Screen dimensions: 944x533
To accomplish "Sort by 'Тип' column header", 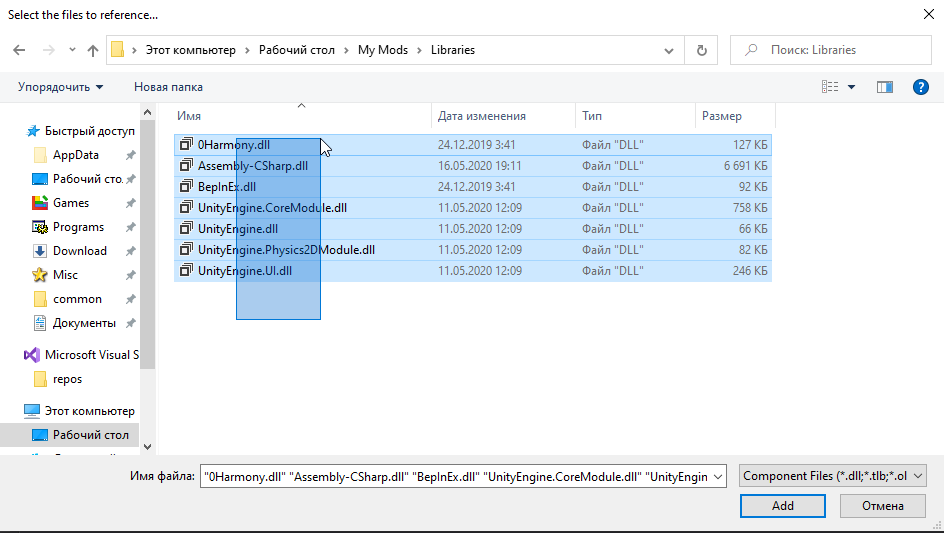I will 636,116.
